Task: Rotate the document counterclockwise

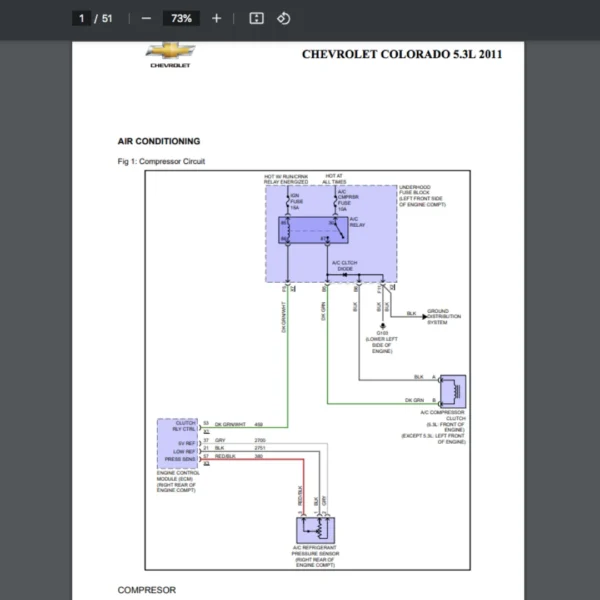Action: 284,18
